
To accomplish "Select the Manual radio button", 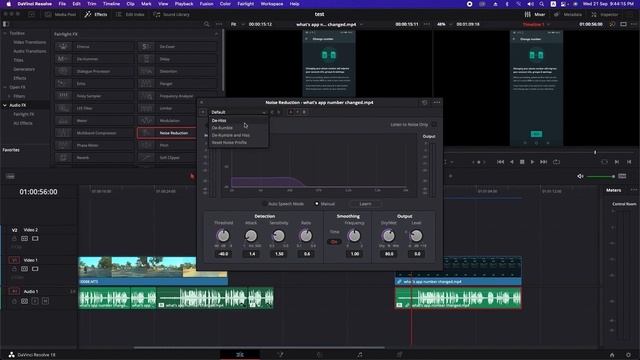I will point(317,204).
